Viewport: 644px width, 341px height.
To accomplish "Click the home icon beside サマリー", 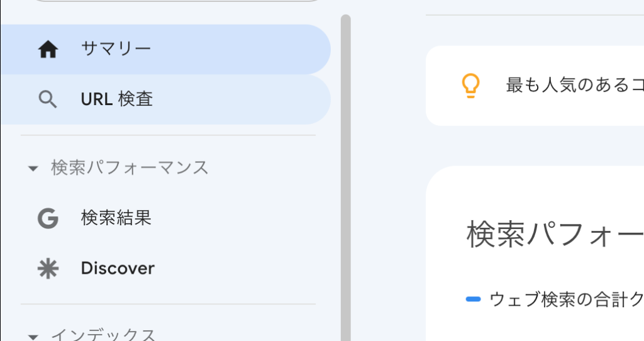I will (48, 50).
